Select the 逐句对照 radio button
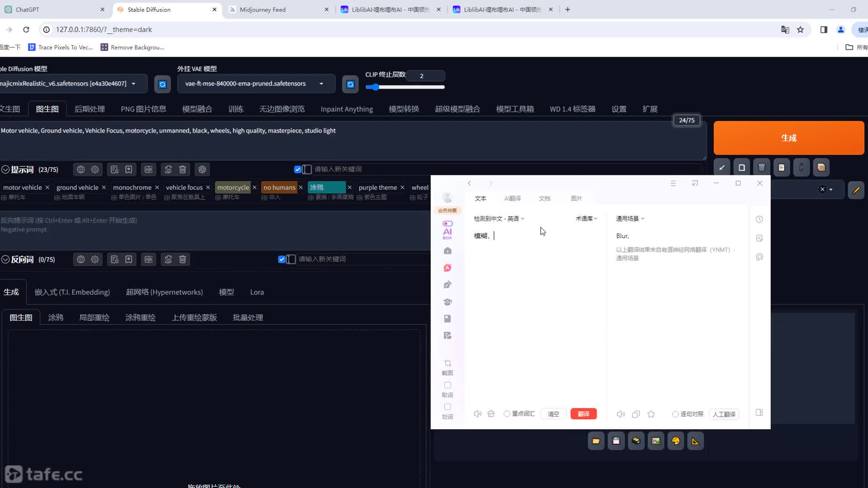868x488 pixels. 675,414
